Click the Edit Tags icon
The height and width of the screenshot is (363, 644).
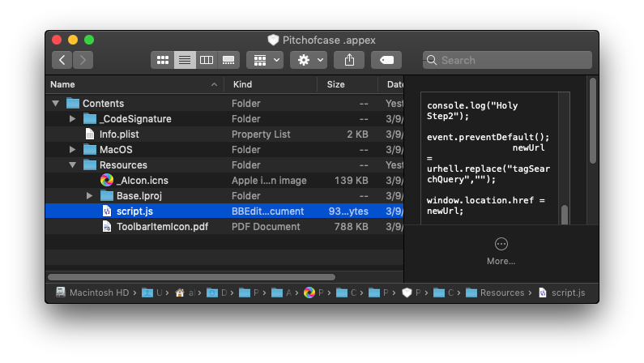[386, 60]
